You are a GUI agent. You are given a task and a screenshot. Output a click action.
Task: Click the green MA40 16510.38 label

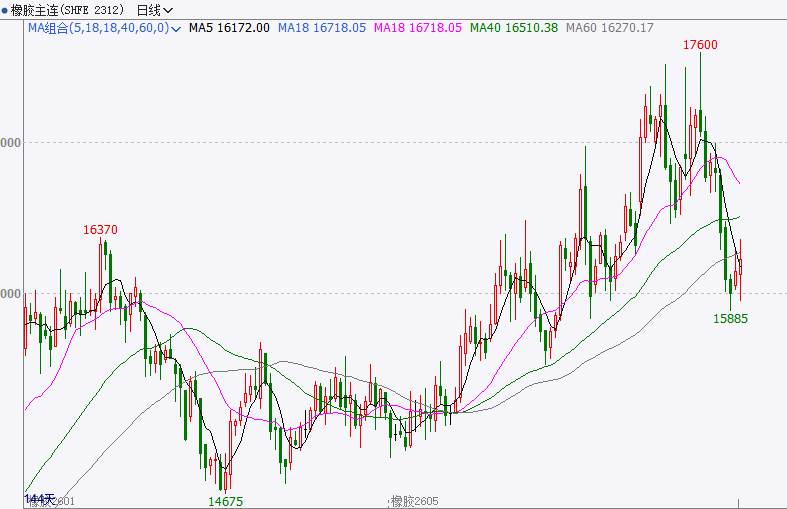click(517, 28)
